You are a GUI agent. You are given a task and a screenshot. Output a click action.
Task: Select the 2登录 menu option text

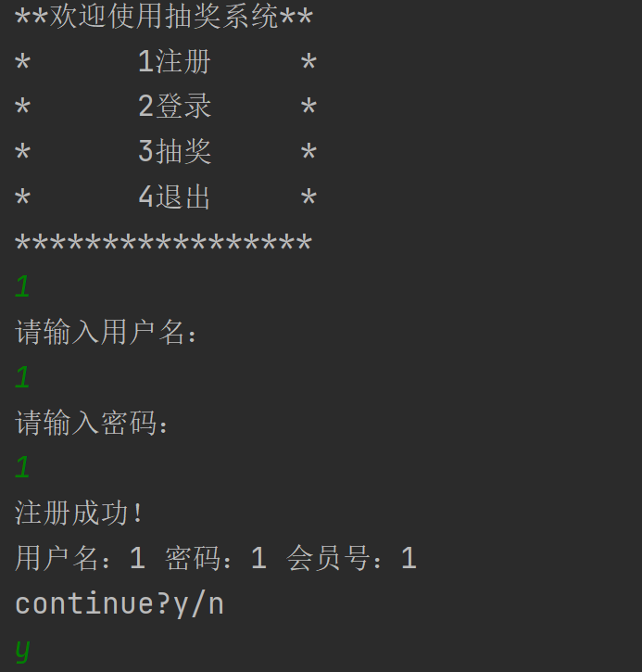tap(175, 106)
